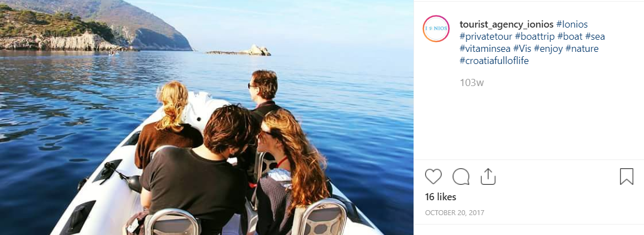Open Ionios profile picture avatar
The height and width of the screenshot is (235, 644).
[436, 29]
